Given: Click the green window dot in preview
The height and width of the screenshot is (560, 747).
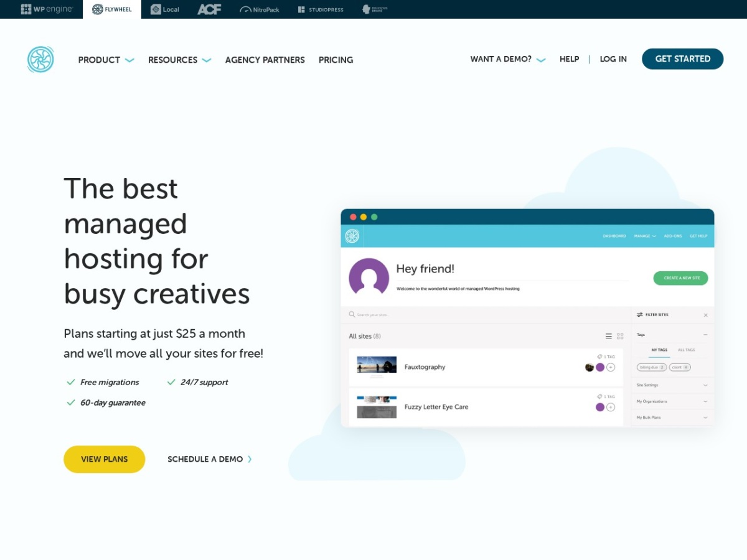Looking at the screenshot, I should pos(374,217).
